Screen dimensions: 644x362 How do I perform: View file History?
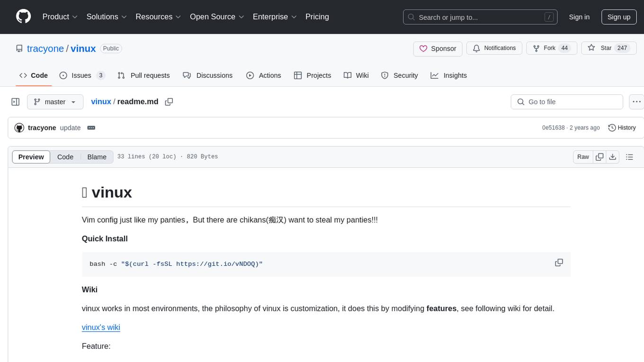tap(622, 128)
